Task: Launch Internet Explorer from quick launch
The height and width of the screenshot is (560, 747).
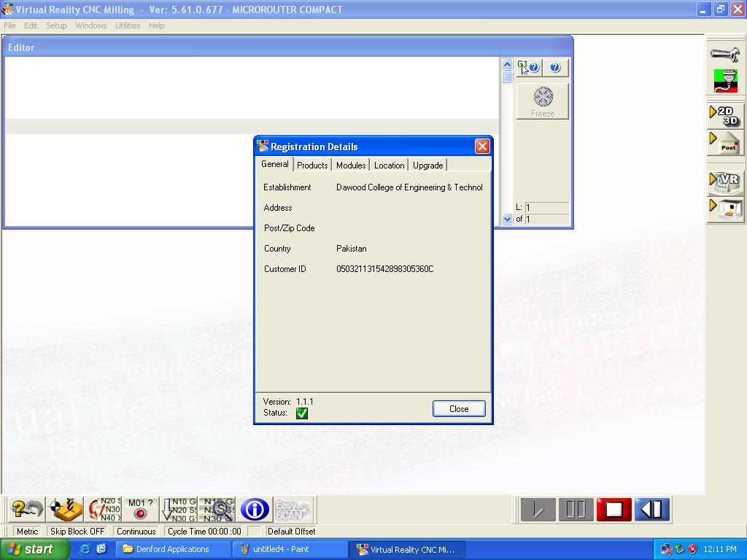Action: pyautogui.click(x=85, y=549)
